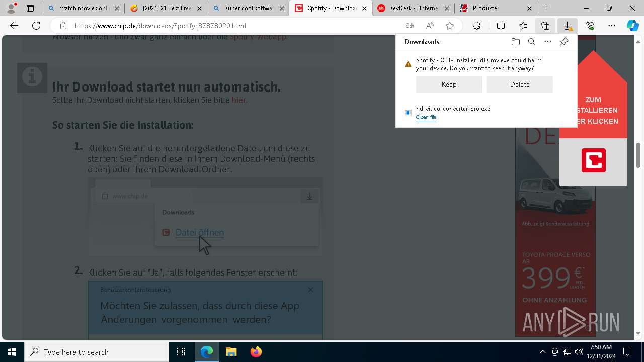
Task: Click the taskbar search box
Action: point(97,352)
